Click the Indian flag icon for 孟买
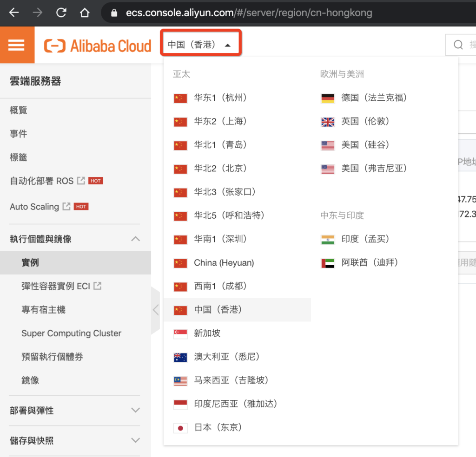 (328, 240)
